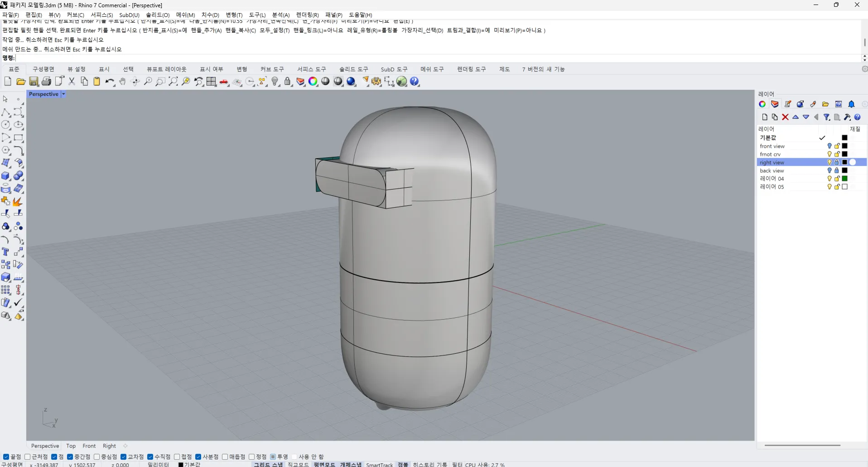Open the toolbar settings gear beside the tabs

pyautogui.click(x=864, y=69)
